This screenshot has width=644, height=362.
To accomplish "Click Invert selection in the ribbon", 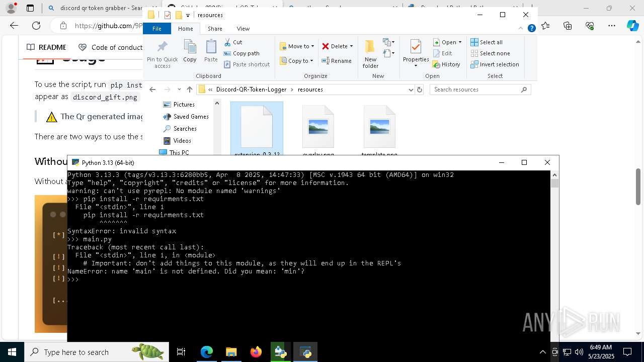I will 495,64.
